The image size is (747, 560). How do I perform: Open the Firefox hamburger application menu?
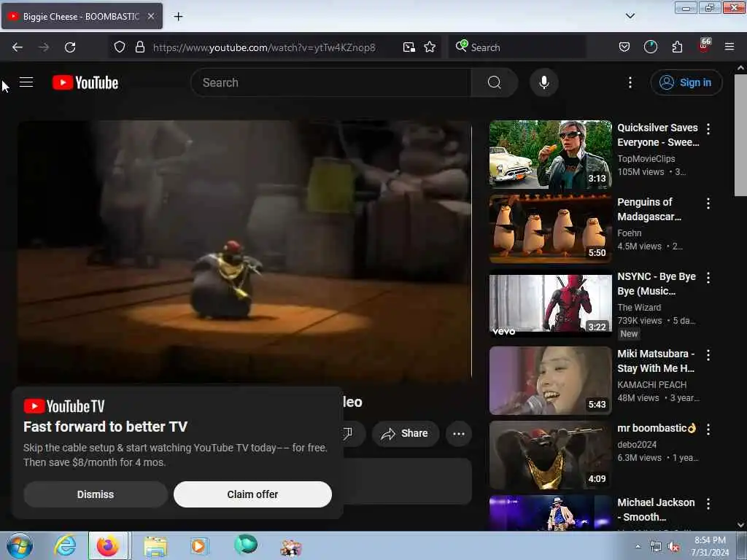[729, 47]
